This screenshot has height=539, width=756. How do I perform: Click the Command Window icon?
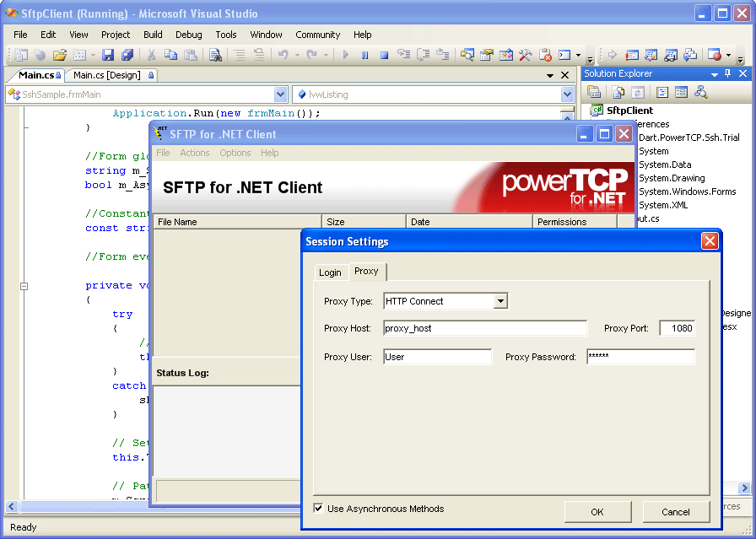[564, 55]
